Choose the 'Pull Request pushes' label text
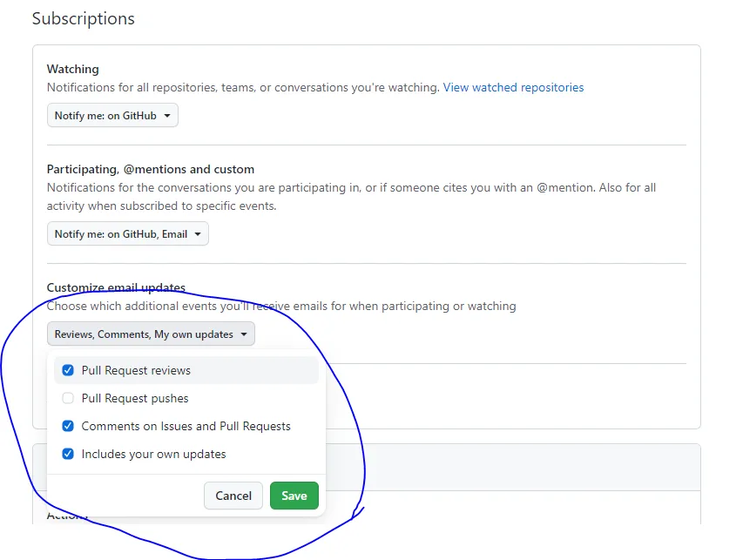This screenshot has height=560, width=743. (x=135, y=398)
